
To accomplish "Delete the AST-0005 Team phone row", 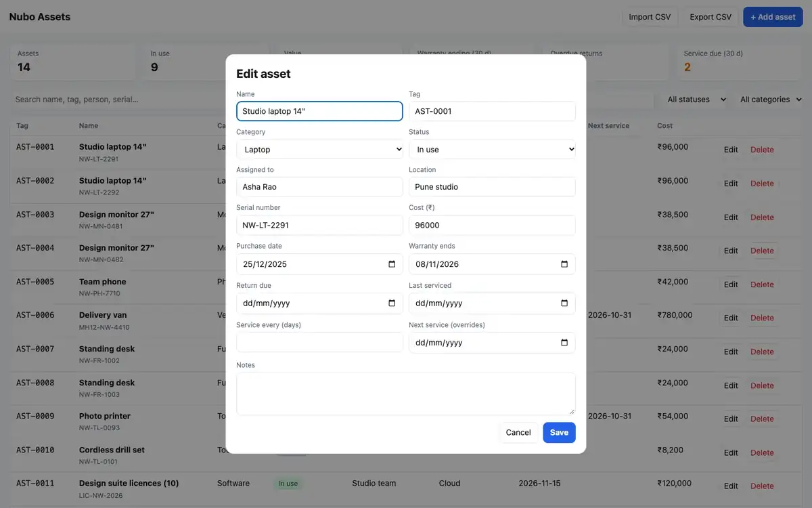I will point(762,284).
